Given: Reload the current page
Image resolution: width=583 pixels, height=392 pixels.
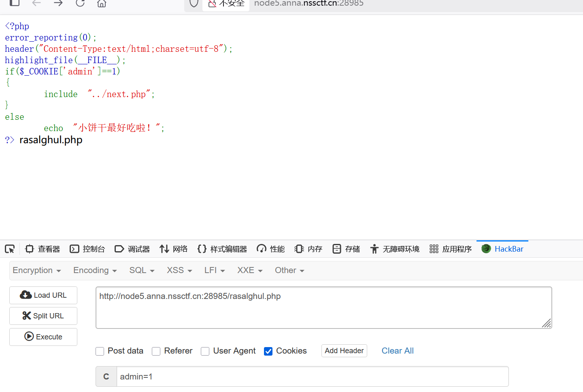Looking at the screenshot, I should point(80,3).
